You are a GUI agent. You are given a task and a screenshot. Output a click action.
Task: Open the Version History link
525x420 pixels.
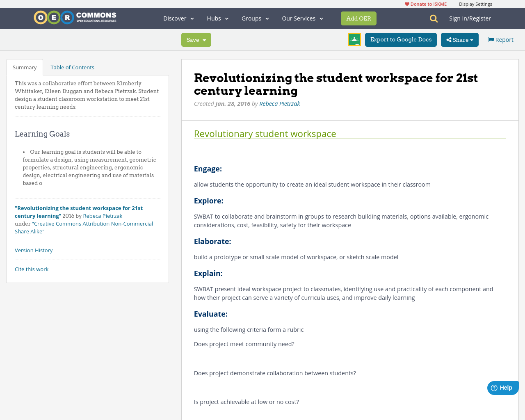click(x=34, y=250)
